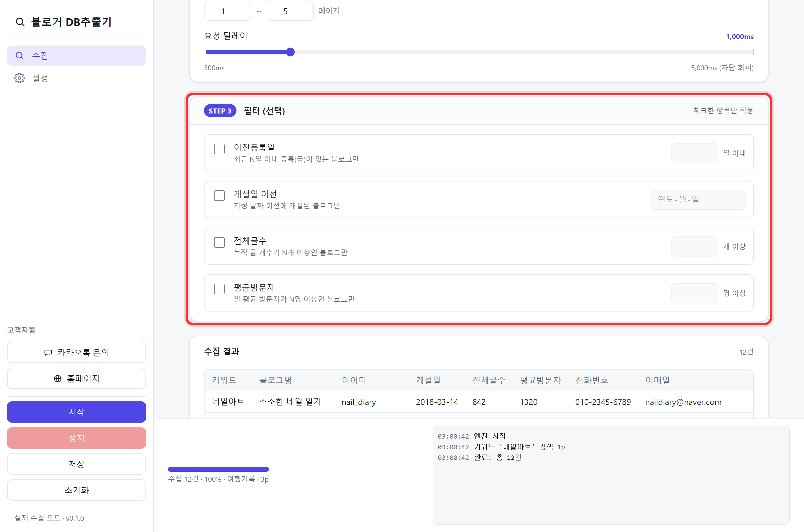Click the start page input showing 1
804x532 pixels.
(227, 11)
